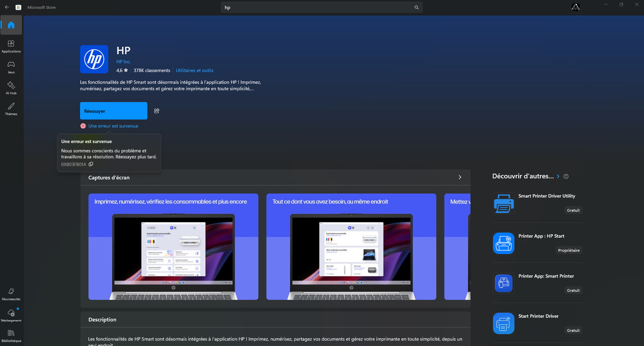Open the Jeux section in sidebar
Image resolution: width=644 pixels, height=346 pixels.
click(x=11, y=67)
